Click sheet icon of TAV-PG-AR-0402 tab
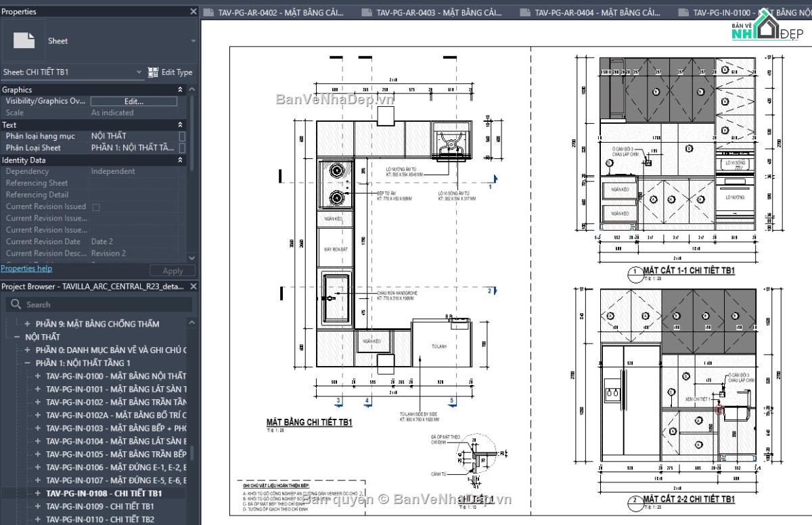The height and width of the screenshot is (525, 812). [x=208, y=13]
